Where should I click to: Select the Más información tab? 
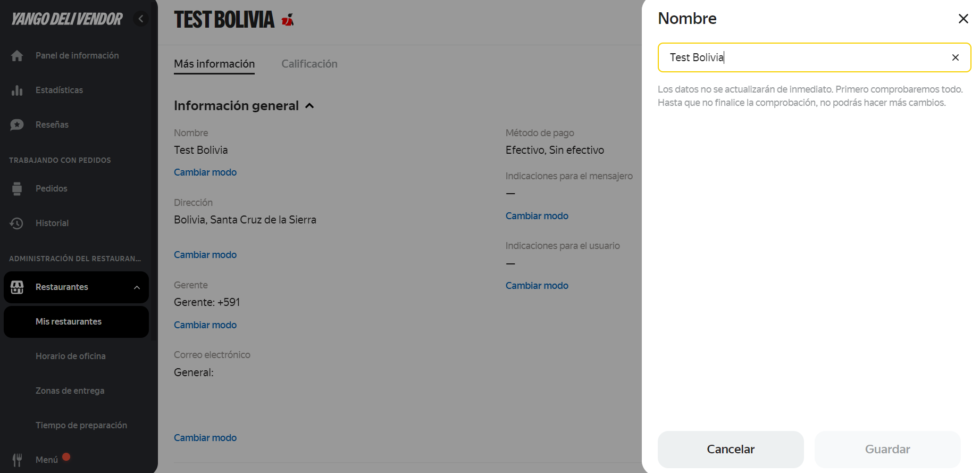pos(214,64)
